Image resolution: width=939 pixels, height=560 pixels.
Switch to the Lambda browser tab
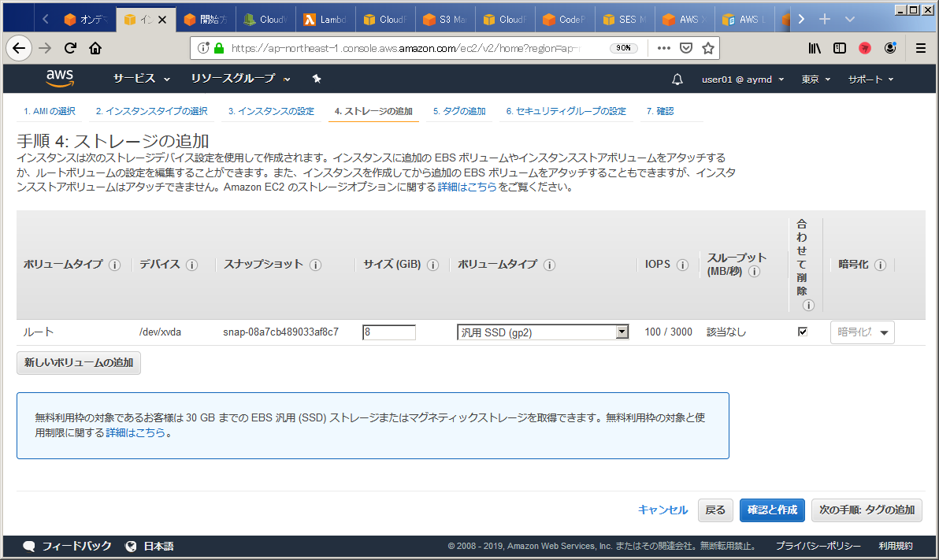326,19
